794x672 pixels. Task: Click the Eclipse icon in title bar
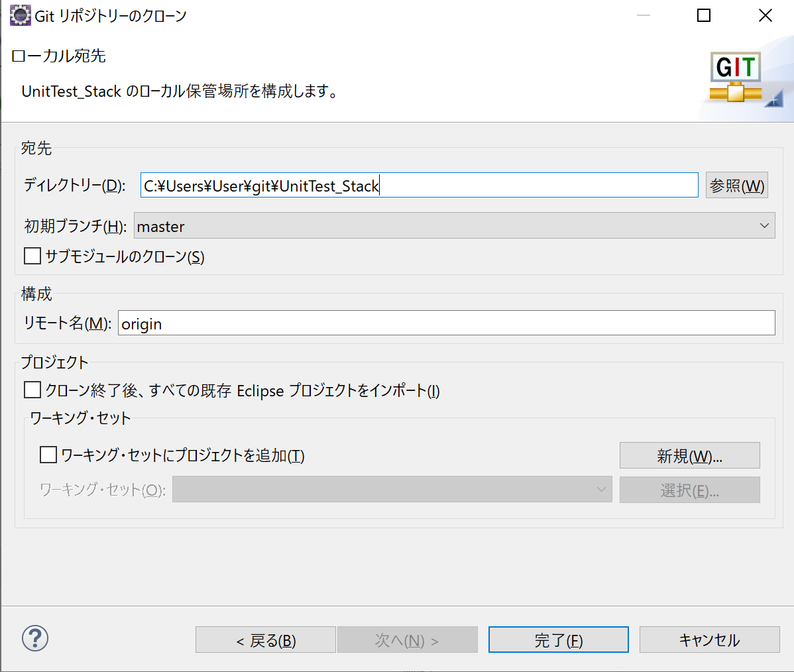tap(21, 15)
